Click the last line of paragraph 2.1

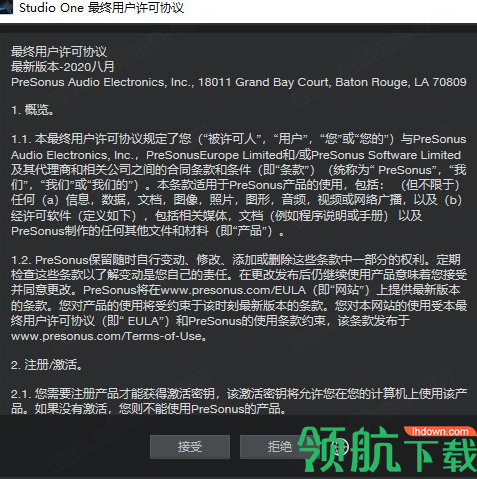coord(149,408)
